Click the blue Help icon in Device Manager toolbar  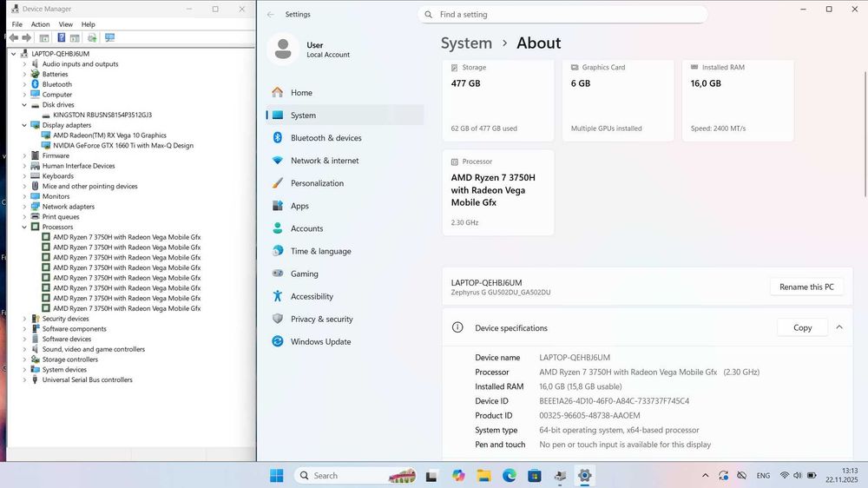pyautogui.click(x=62, y=37)
